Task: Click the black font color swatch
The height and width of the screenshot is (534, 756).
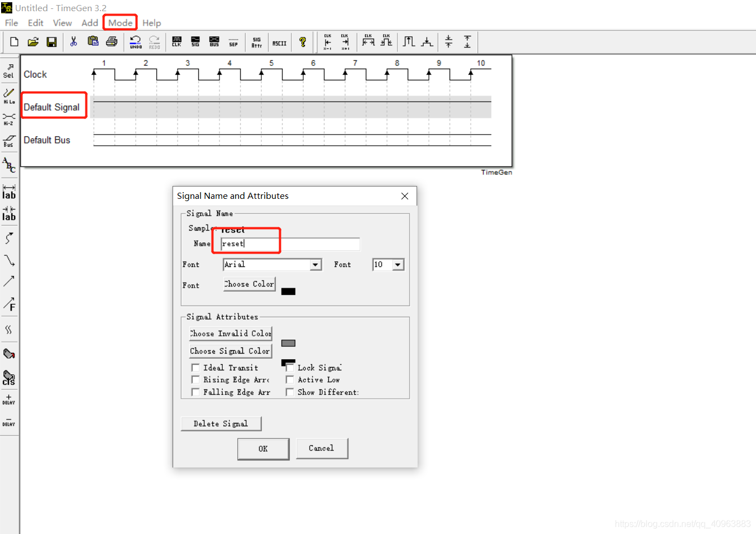Action: (288, 291)
